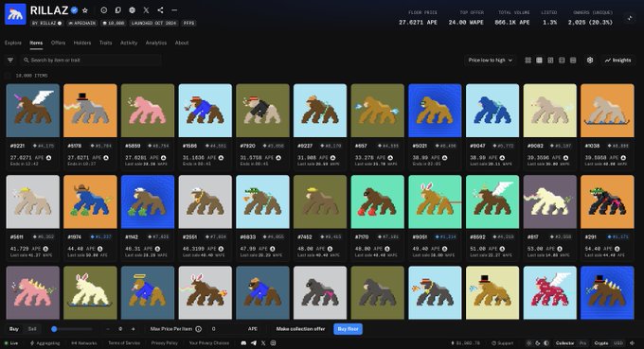Click the info icon beside Max Price Per Item
The image size is (644, 349).
point(198,329)
